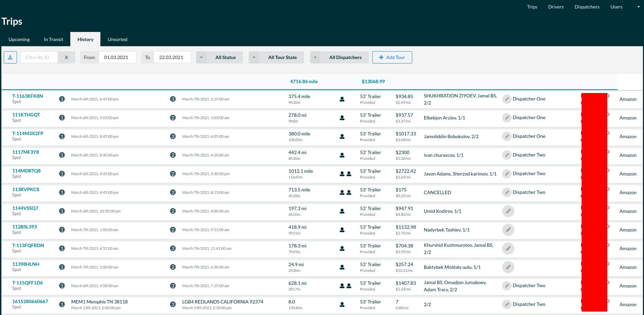This screenshot has width=644, height=315.
Task: Click the download export icon button
Action: point(10,57)
